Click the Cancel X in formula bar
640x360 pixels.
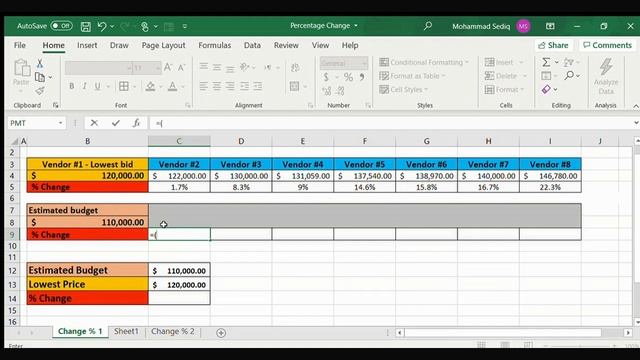[94, 123]
